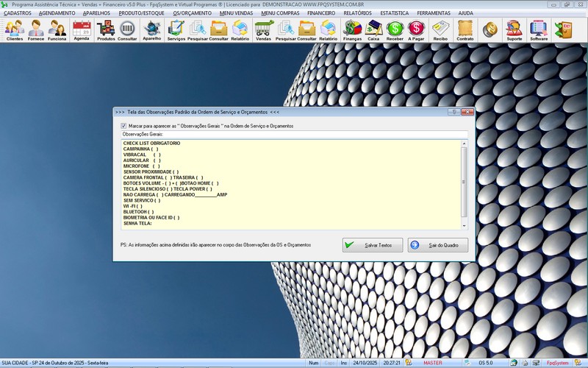Open the RELATÓRIOS menu
The image size is (588, 368).
tap(358, 13)
